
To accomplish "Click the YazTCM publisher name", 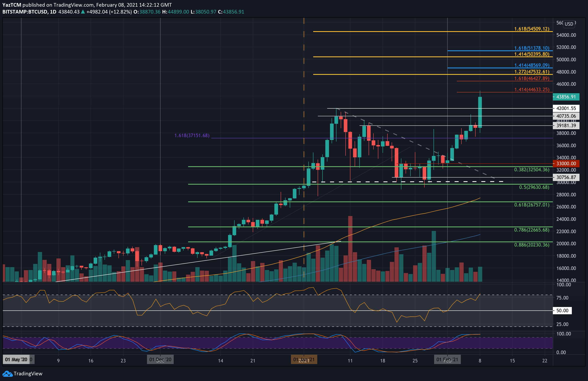I will tap(12, 5).
